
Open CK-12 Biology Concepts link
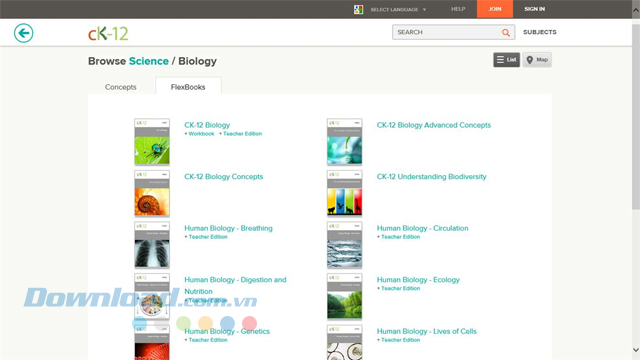pos(224,177)
